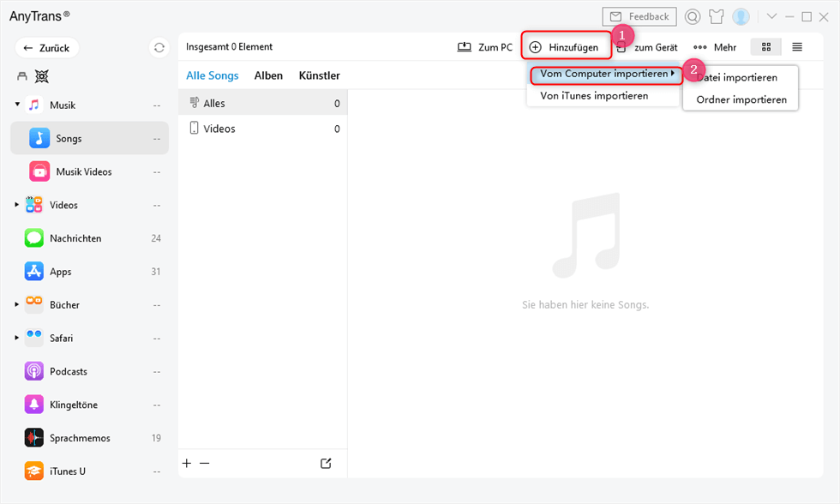Viewport: 840px width, 504px height.
Task: Switch to the Künstler tab
Action: [x=319, y=75]
